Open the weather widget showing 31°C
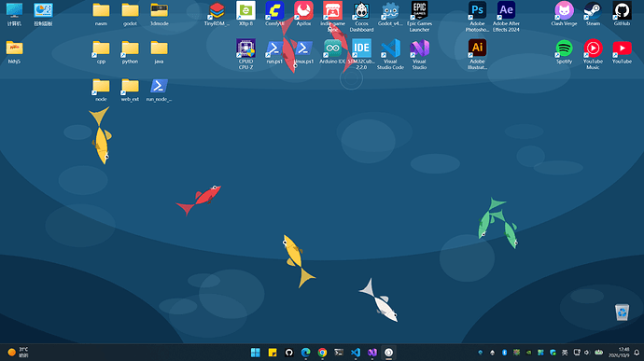644x361 pixels. (x=18, y=353)
